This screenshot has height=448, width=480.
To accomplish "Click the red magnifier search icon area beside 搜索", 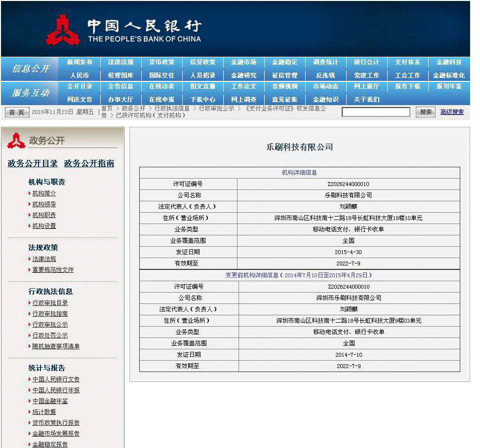I will [425, 112].
